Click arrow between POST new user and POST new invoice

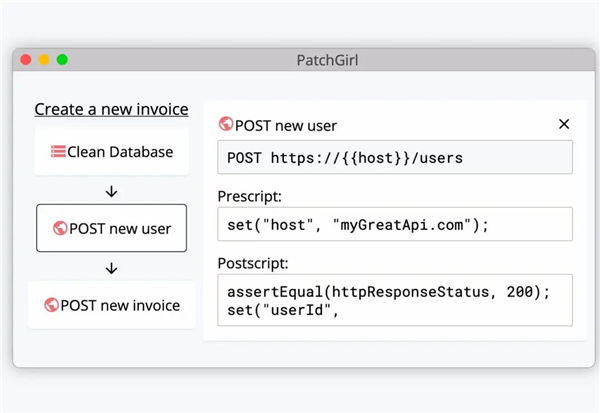coord(111,268)
